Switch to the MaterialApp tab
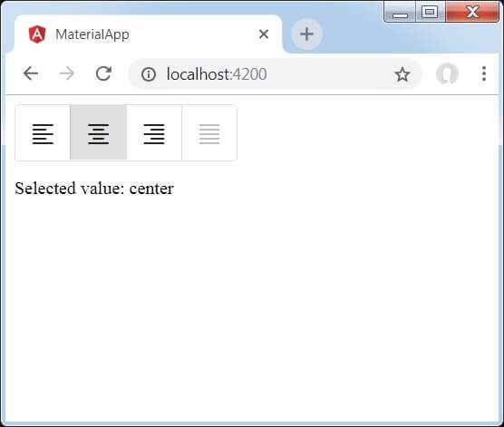Image resolution: width=504 pixels, height=427 pixels. tap(148, 34)
